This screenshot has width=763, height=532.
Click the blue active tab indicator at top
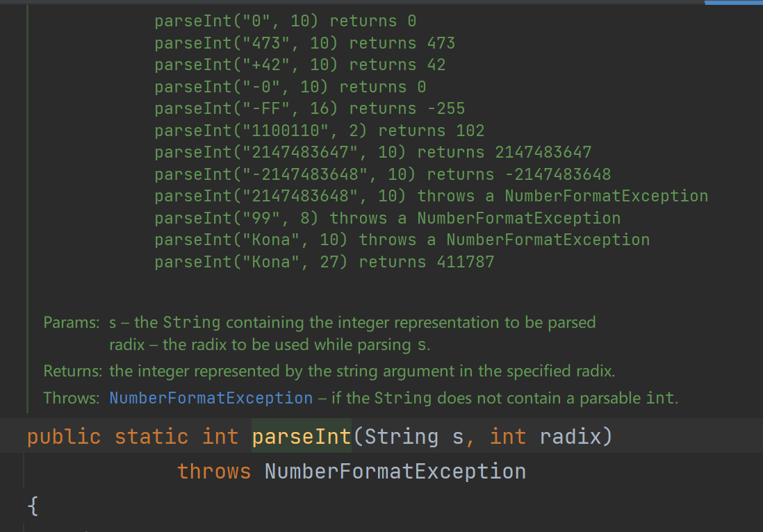733,3
